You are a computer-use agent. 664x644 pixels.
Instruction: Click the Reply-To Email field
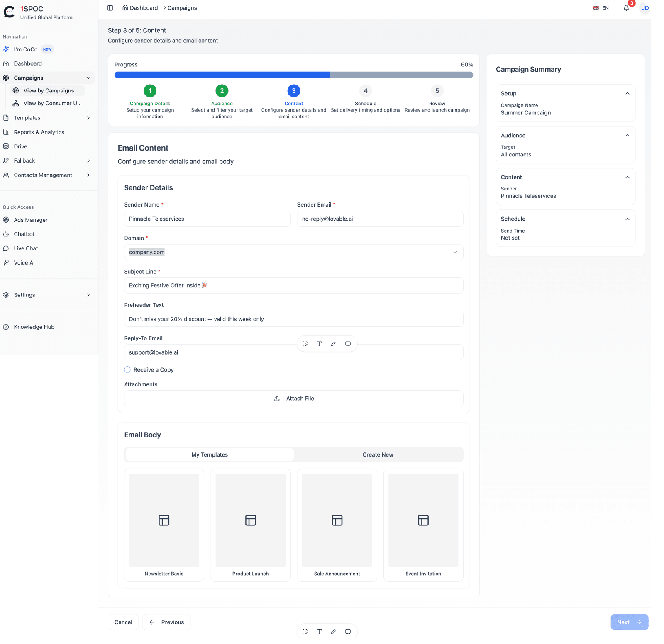click(294, 352)
